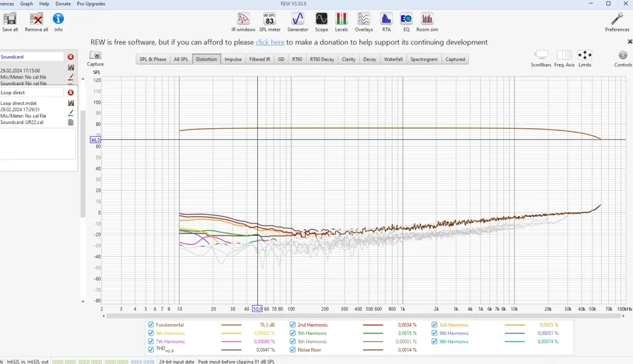Open the SPL meter

coord(270,19)
